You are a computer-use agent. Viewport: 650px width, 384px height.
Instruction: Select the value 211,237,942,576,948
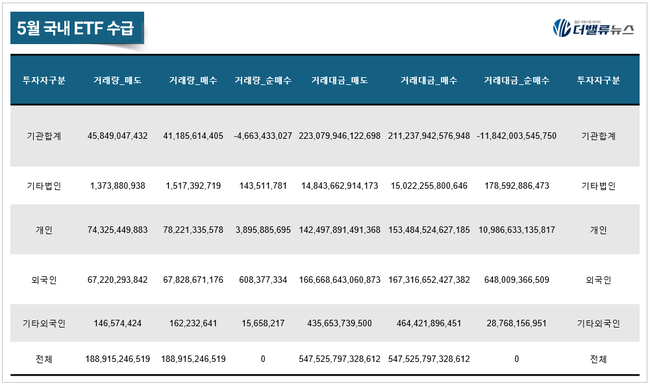(x=429, y=136)
